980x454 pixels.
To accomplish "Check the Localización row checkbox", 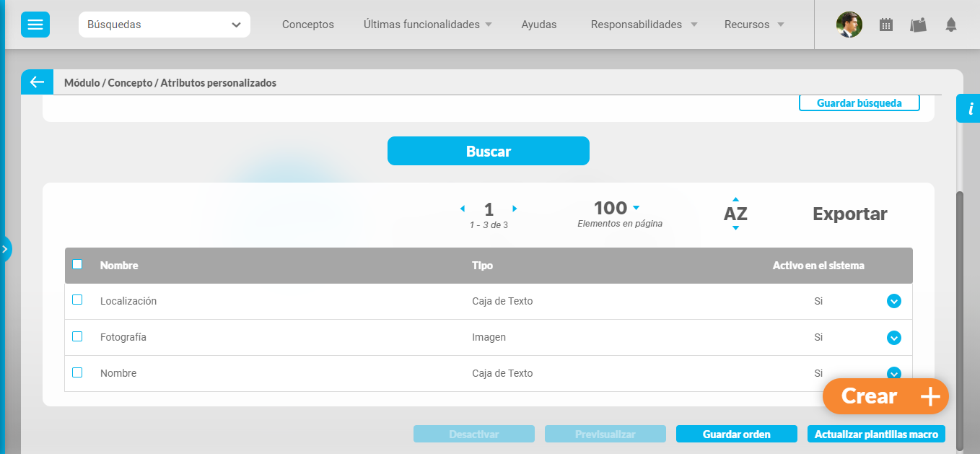I will pyautogui.click(x=77, y=300).
